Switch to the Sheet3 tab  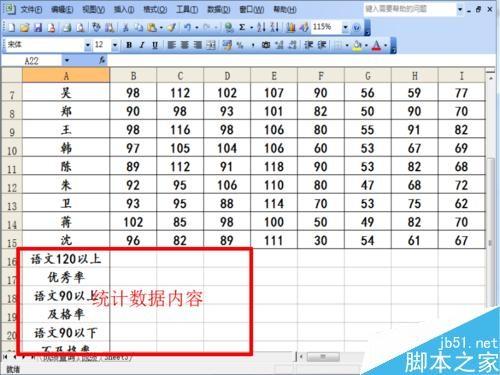point(116,357)
